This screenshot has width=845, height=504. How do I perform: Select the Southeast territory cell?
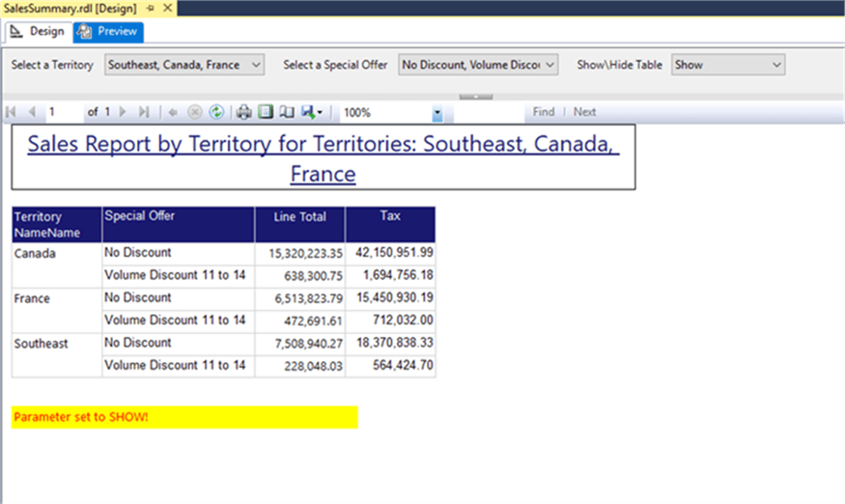click(x=57, y=355)
